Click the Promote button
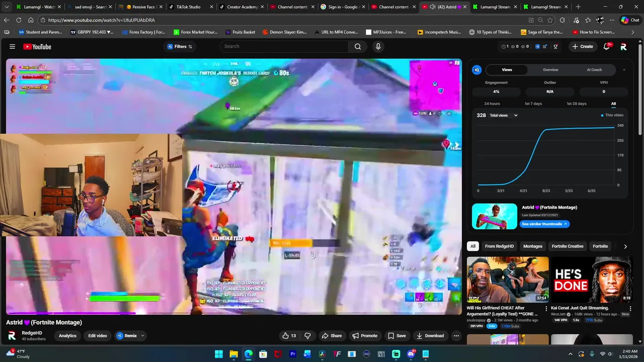The height and width of the screenshot is (362, 644). [x=365, y=335]
